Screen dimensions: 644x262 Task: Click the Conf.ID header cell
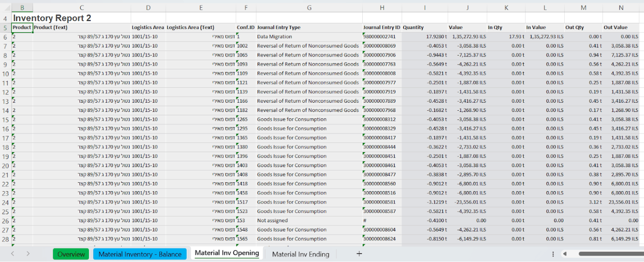(x=246, y=28)
